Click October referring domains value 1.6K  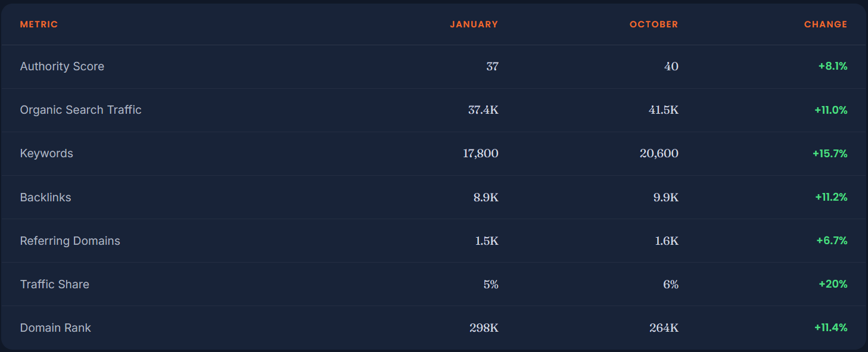(666, 241)
